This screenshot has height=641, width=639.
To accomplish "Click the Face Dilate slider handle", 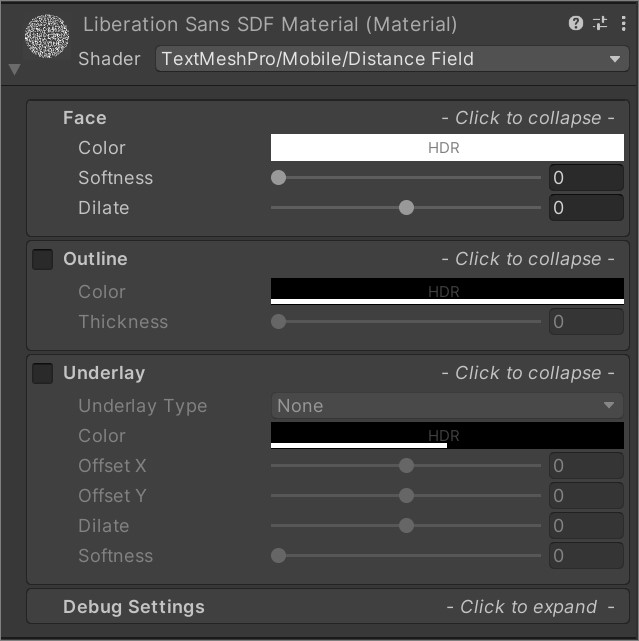I will [x=406, y=208].
